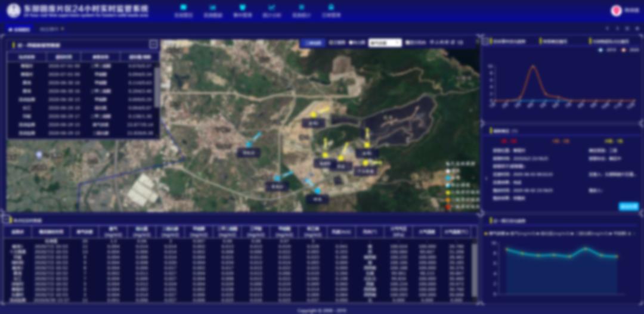Viewport: 644px width, 314px height.
Task: Toggle the checkbox after the white dropdown
Action: pos(407,43)
